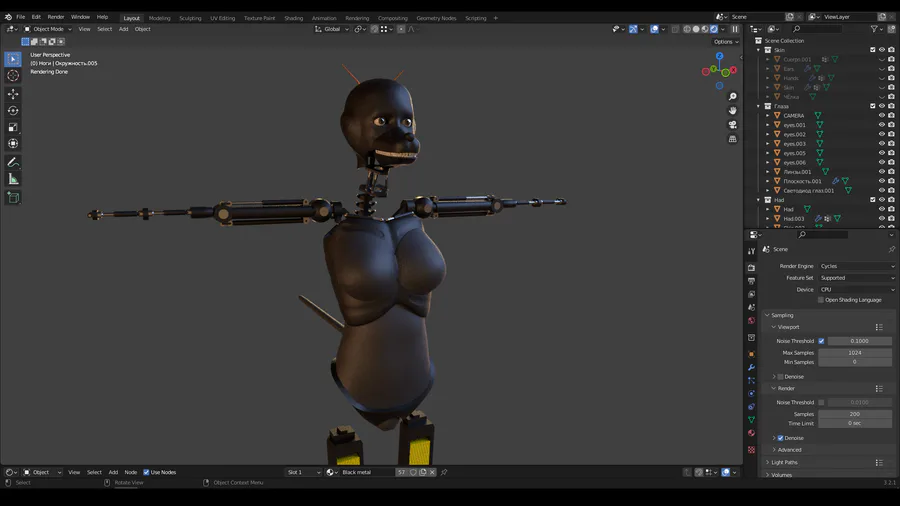The image size is (900, 506).
Task: Click the Max Samples value field
Action: click(855, 353)
